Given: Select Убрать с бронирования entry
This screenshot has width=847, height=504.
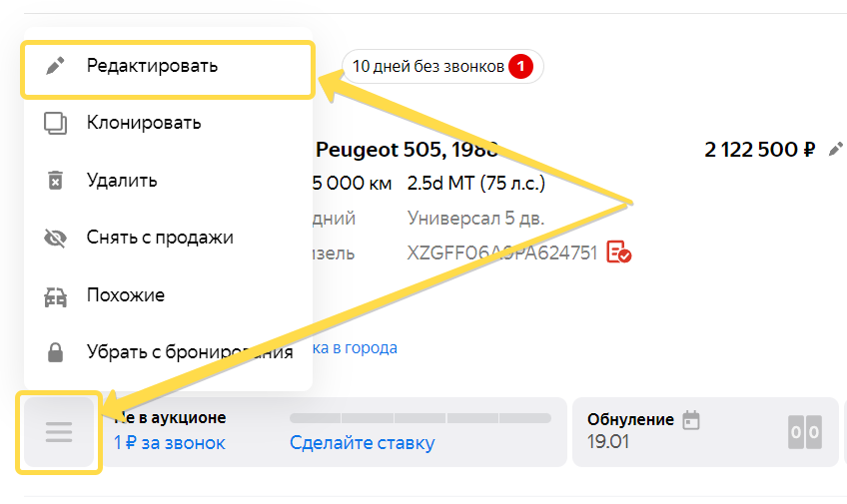Looking at the screenshot, I should click(190, 352).
